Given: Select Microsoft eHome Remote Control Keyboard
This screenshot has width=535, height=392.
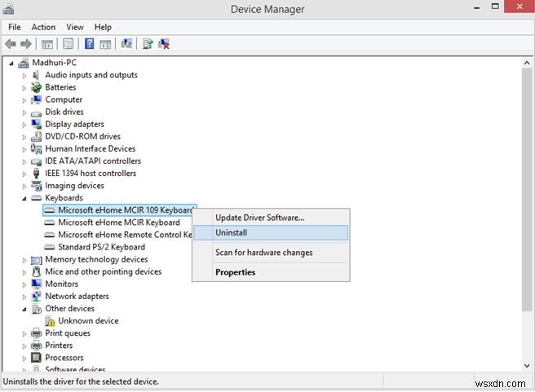Looking at the screenshot, I should [x=125, y=235].
